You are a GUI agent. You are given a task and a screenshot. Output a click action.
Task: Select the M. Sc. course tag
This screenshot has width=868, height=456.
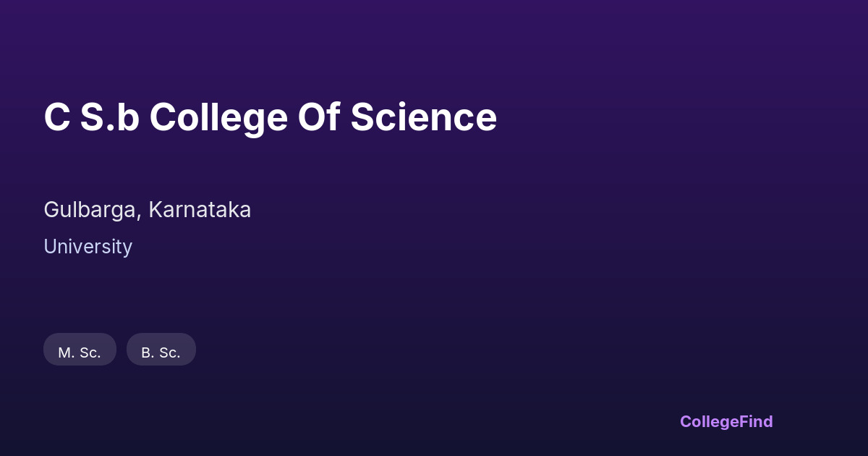point(80,352)
